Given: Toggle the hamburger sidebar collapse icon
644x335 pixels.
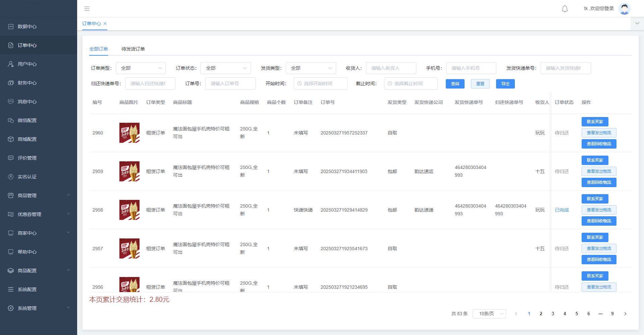Looking at the screenshot, I should 87,9.
